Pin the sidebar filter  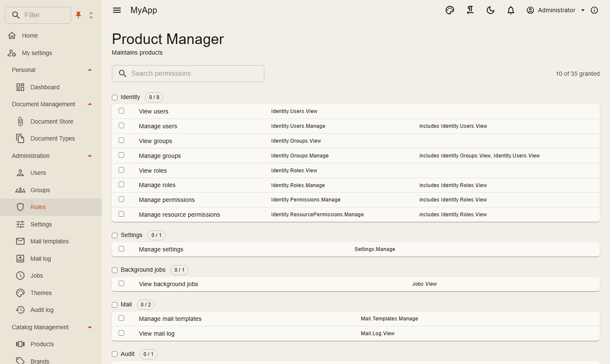tap(78, 15)
